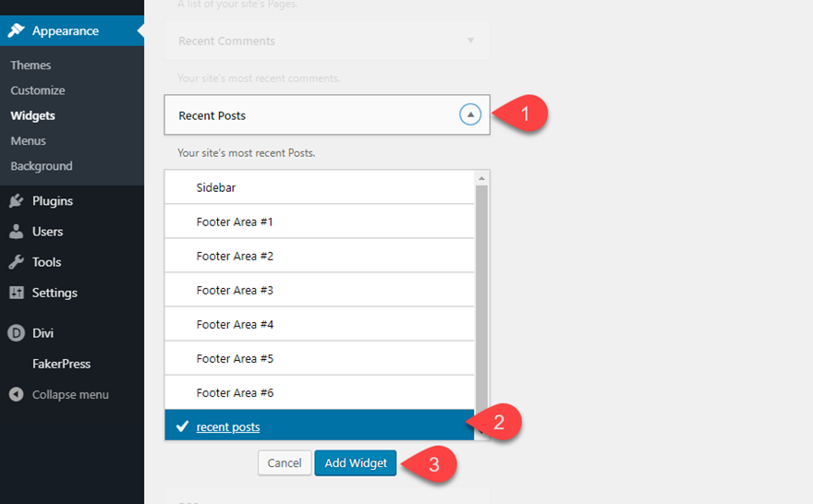Viewport: 813px width, 504px height.
Task: Open the Menus submenu item
Action: [x=28, y=141]
